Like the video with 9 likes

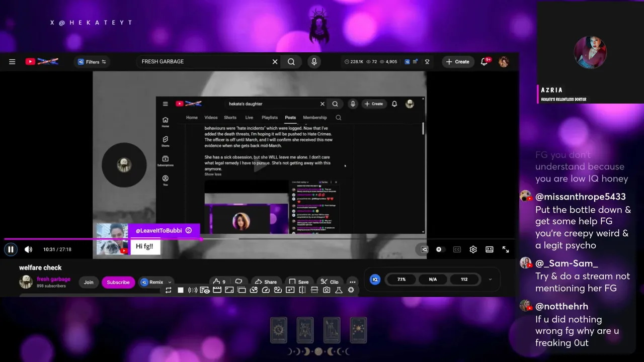pyautogui.click(x=219, y=282)
